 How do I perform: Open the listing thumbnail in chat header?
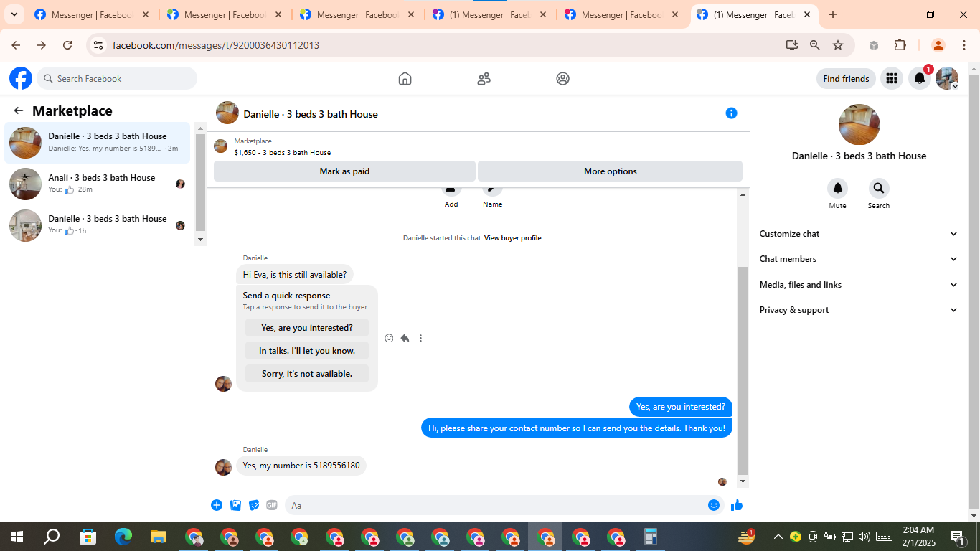point(227,113)
